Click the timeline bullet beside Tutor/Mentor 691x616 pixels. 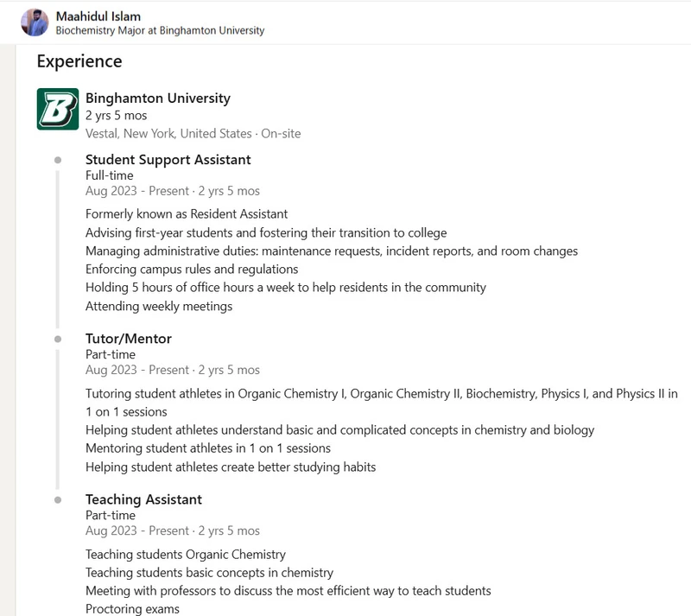click(58, 339)
